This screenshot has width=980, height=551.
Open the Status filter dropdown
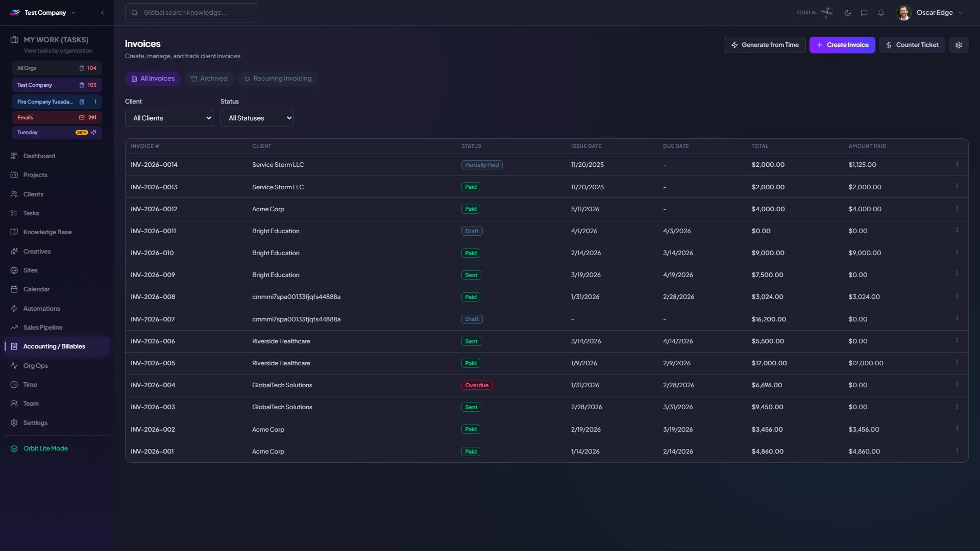[x=257, y=118]
